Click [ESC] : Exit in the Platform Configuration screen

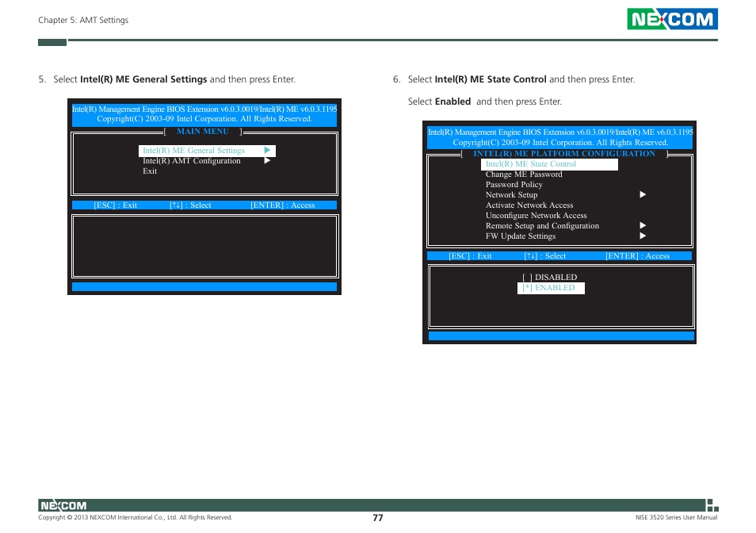coord(470,256)
